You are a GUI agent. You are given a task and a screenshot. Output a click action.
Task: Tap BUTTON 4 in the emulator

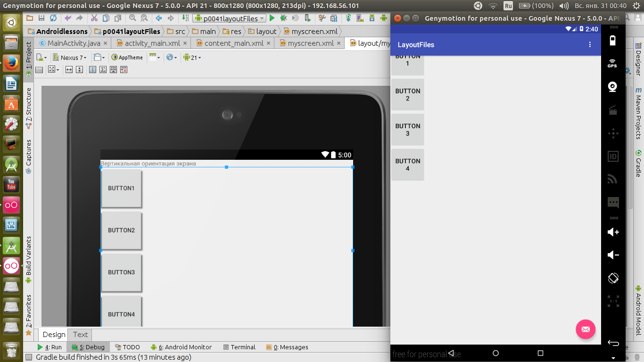pyautogui.click(x=408, y=165)
